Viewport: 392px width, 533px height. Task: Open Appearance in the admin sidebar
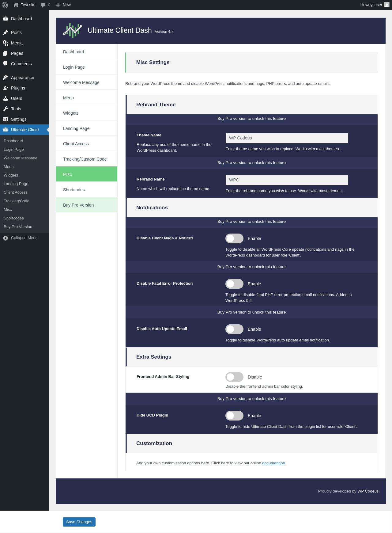coord(24,78)
